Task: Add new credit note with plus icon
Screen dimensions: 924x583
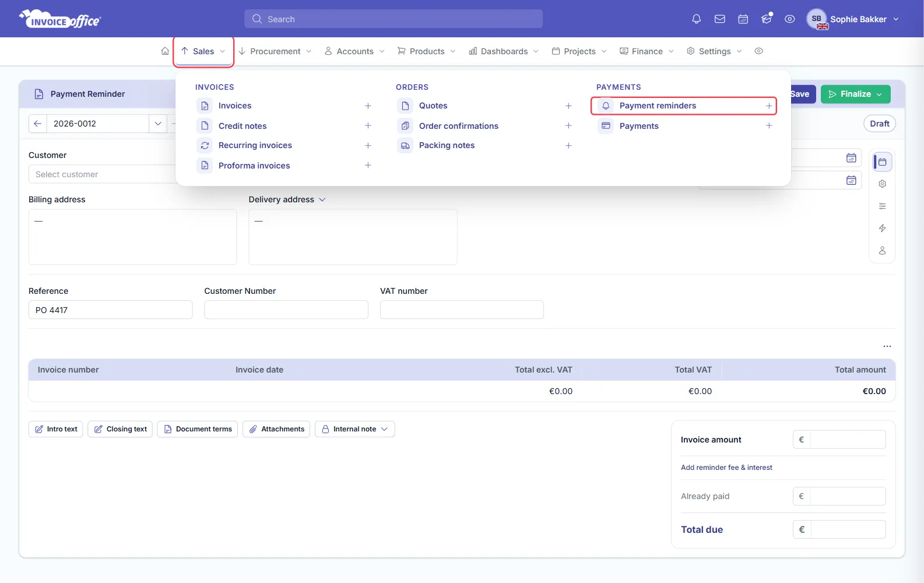Action: tap(368, 126)
